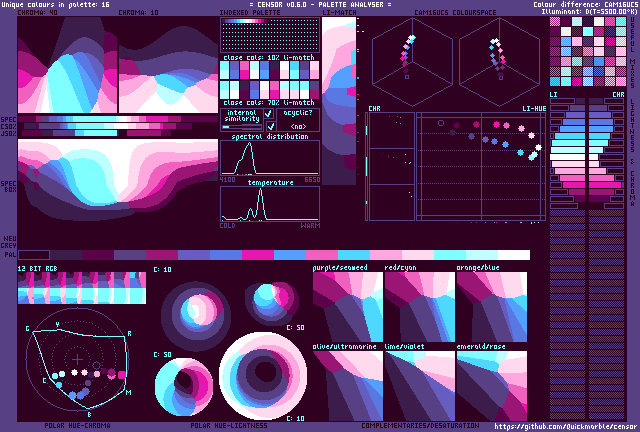Open the emerald/rose complementary tile
Viewport: 640px width, 432px height.
pos(492,386)
